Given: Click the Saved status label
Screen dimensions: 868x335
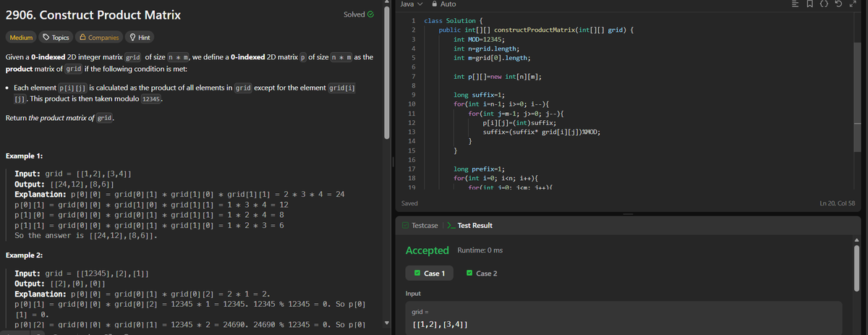Looking at the screenshot, I should 410,204.
